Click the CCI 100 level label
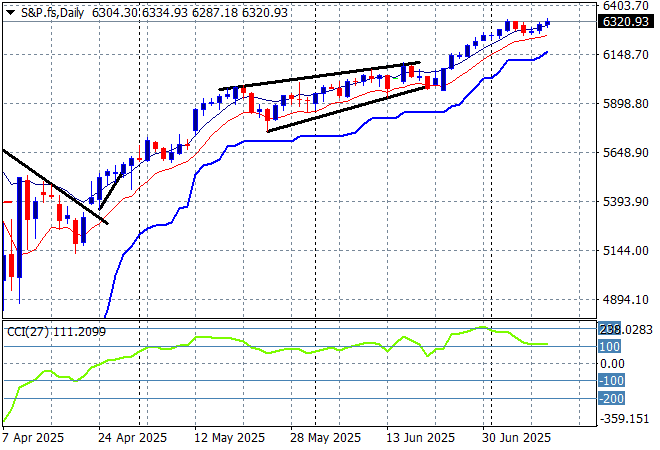Image resolution: width=660 pixels, height=450 pixels. click(609, 346)
